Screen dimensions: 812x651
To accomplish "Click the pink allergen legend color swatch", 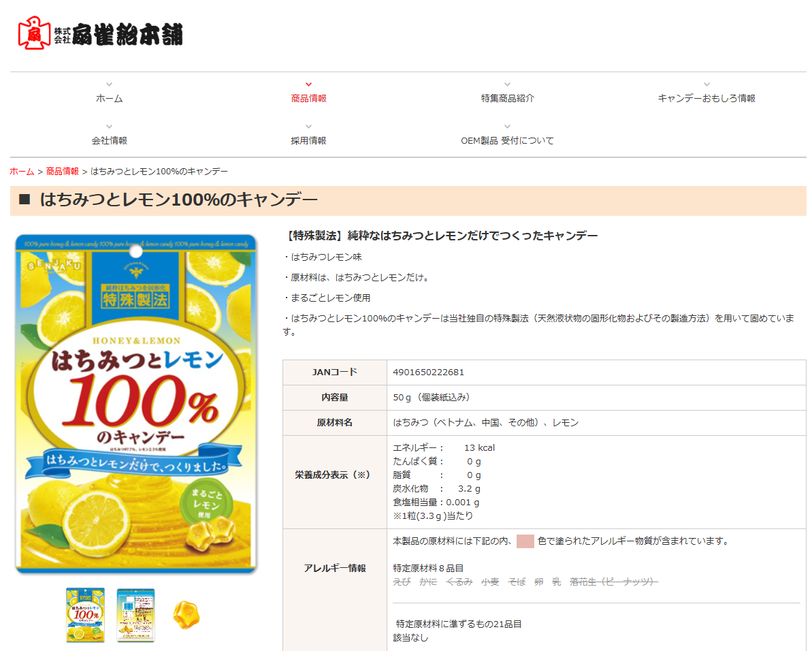I will click(525, 541).
